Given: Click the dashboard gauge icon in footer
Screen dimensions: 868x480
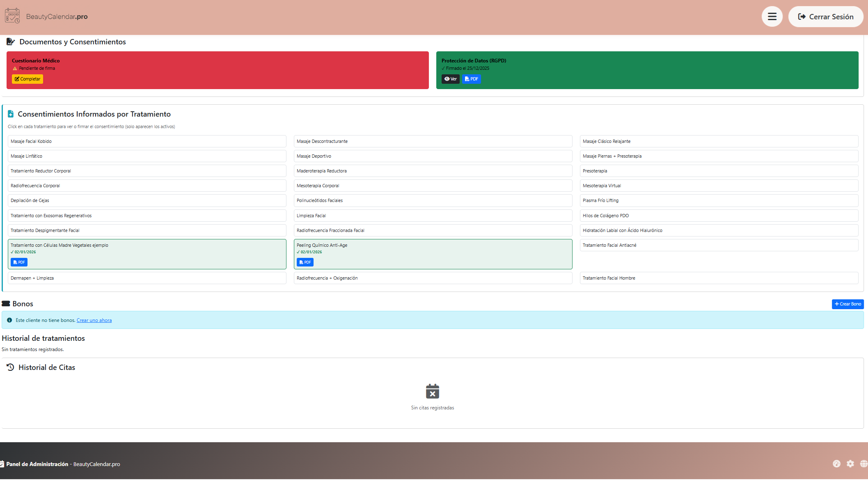Looking at the screenshot, I should click(836, 464).
